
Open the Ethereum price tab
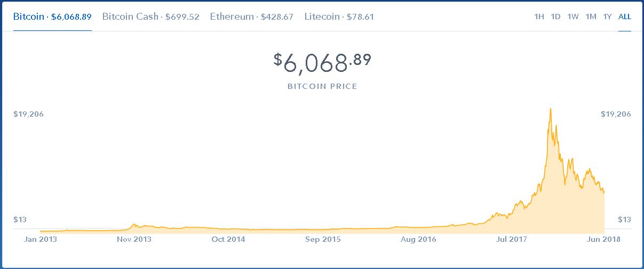coord(251,17)
